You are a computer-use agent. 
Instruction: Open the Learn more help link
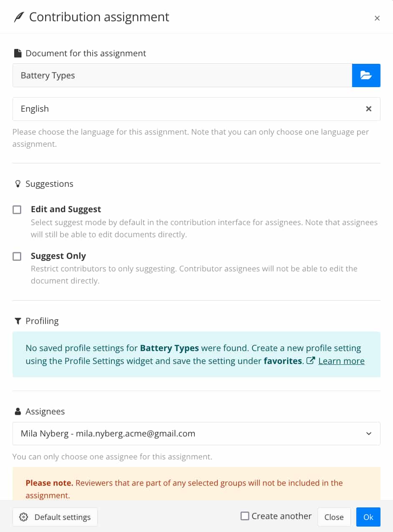(x=341, y=361)
